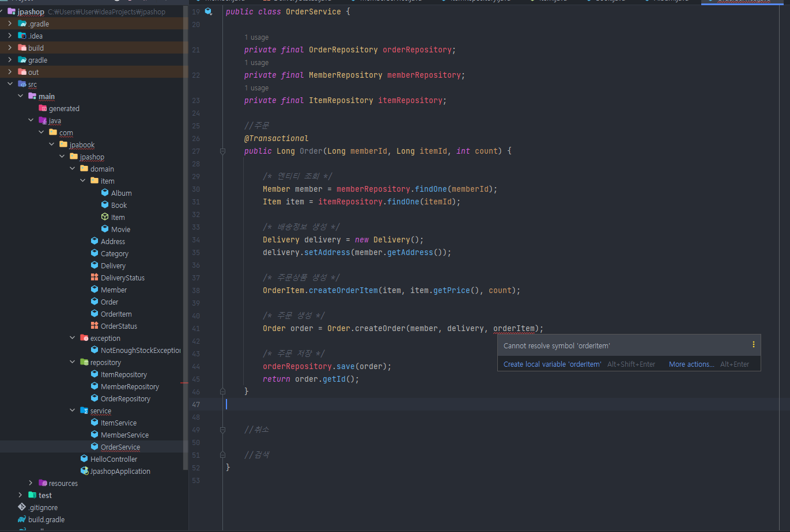Image resolution: width=790 pixels, height=532 pixels.
Task: Toggle the fold marker at the Order method's closing brace
Action: 222,392
